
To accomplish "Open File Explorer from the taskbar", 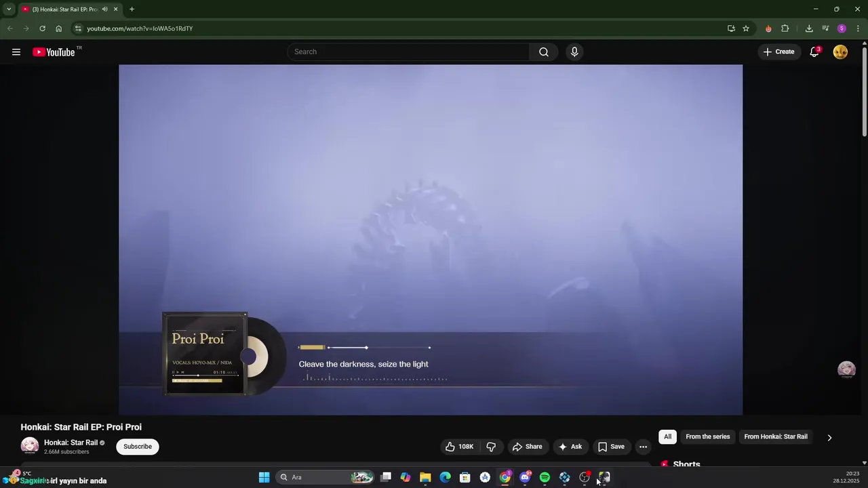I will coord(425,477).
